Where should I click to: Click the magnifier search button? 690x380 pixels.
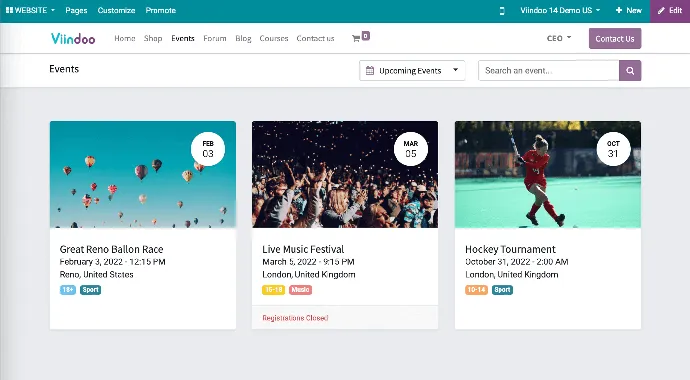click(630, 70)
